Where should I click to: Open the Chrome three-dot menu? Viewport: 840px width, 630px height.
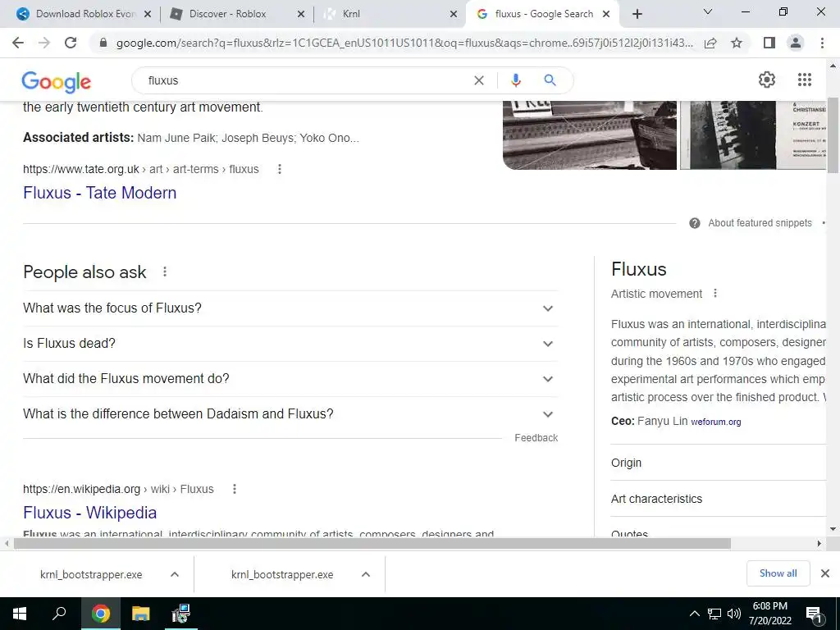(x=822, y=43)
